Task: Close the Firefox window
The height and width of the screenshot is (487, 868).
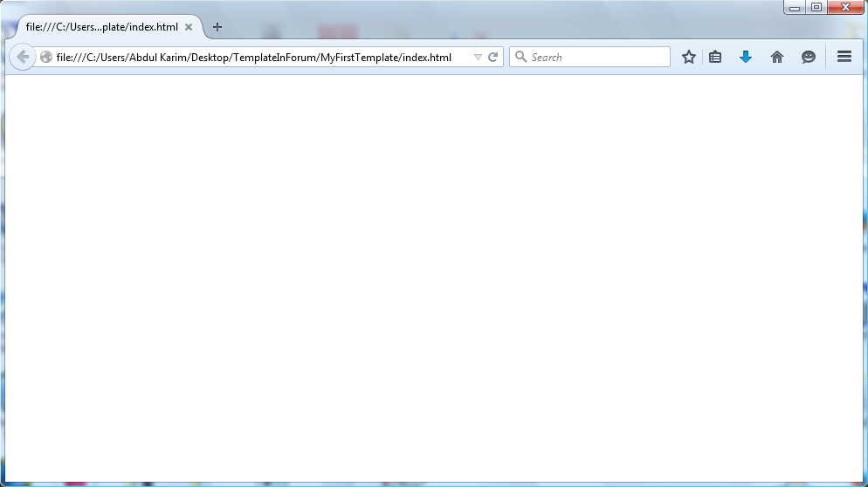Action: click(845, 8)
